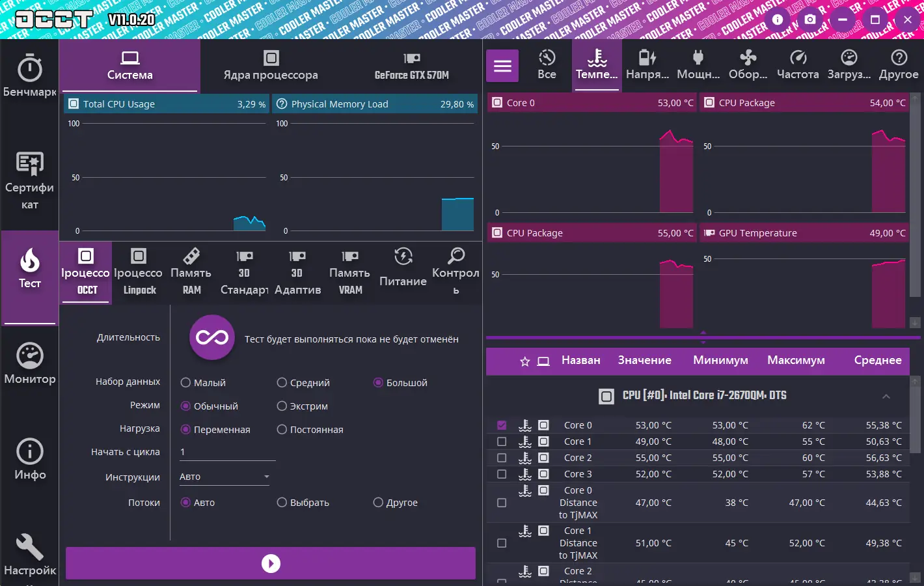This screenshot has height=586, width=924.
Task: Select the Малый dataset radio button
Action: (185, 383)
